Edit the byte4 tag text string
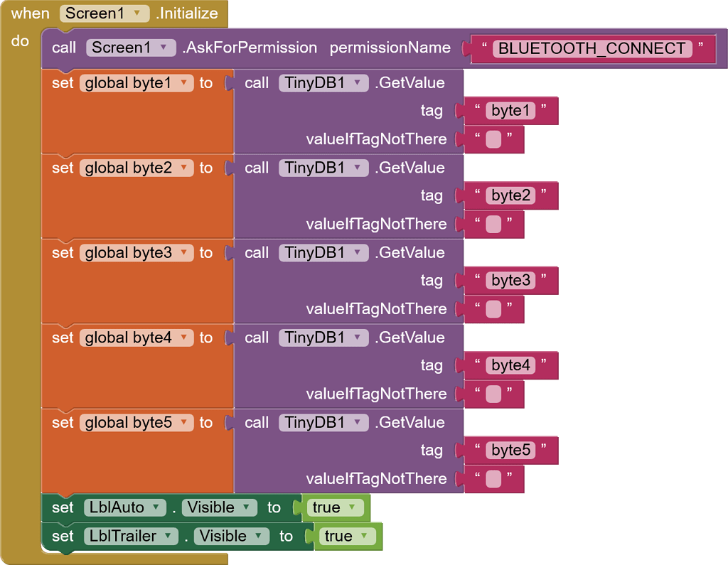This screenshot has width=728, height=565. tap(510, 365)
